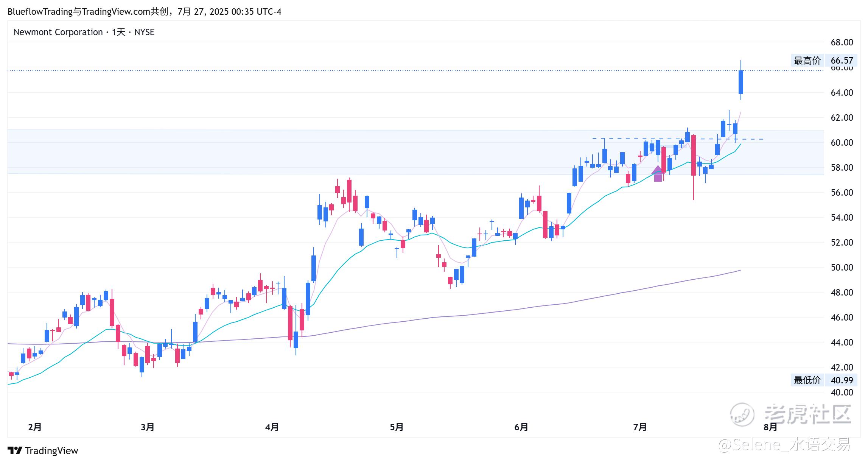This screenshot has width=868, height=464.
Task: Click the TradingView logo at bottom left
Action: pos(43,450)
